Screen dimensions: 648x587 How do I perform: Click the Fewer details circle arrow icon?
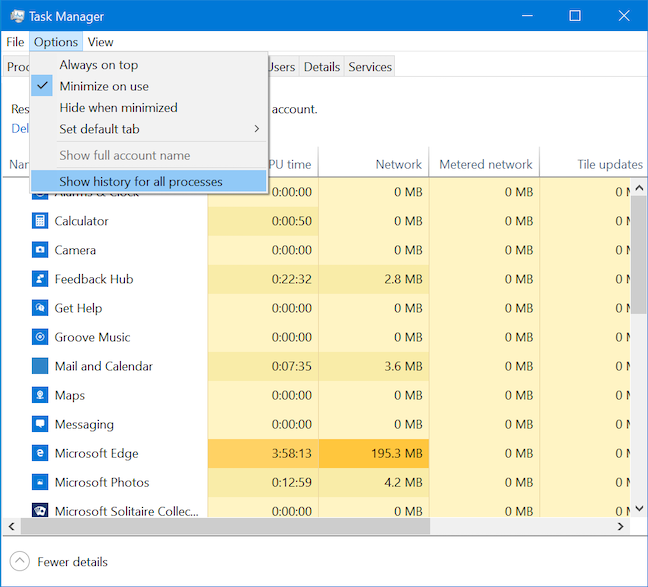(19, 561)
